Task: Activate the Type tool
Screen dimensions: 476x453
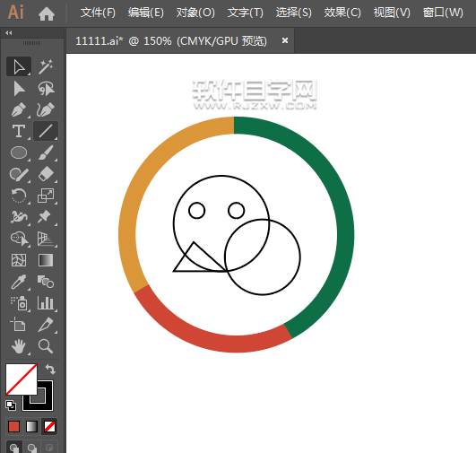Action: click(19, 131)
